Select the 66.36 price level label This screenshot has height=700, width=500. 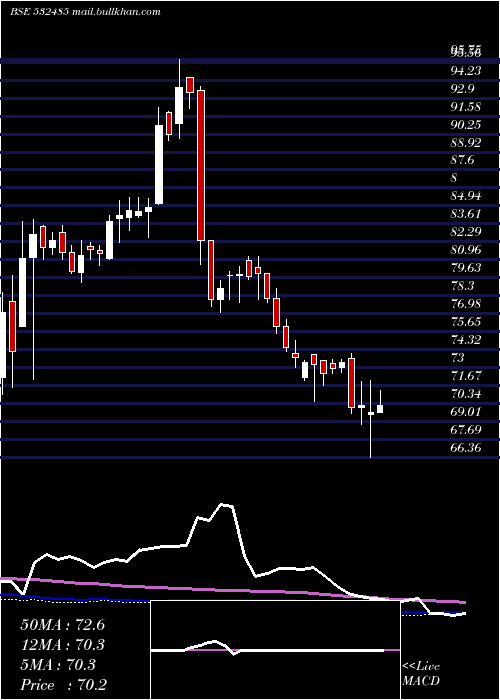click(466, 447)
